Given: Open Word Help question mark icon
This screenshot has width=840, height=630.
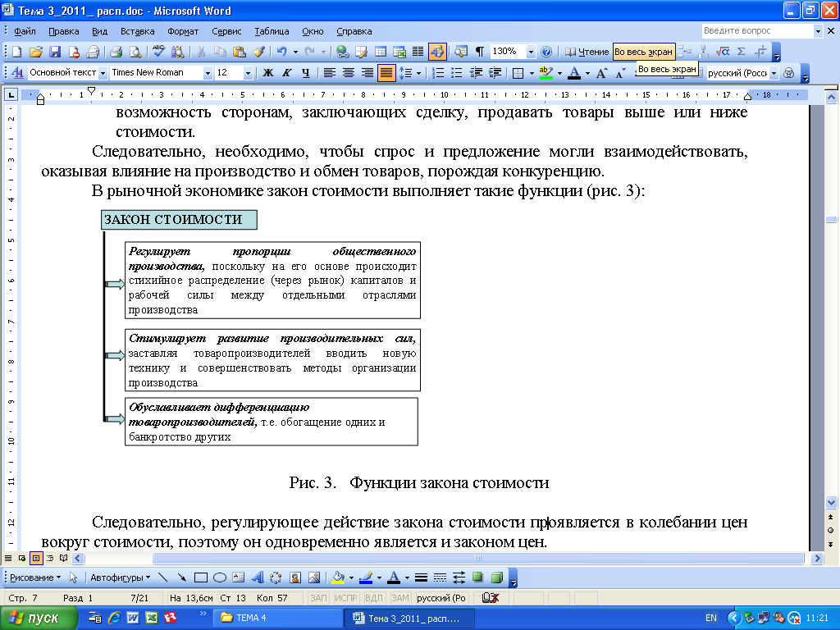Looking at the screenshot, I should tap(546, 52).
